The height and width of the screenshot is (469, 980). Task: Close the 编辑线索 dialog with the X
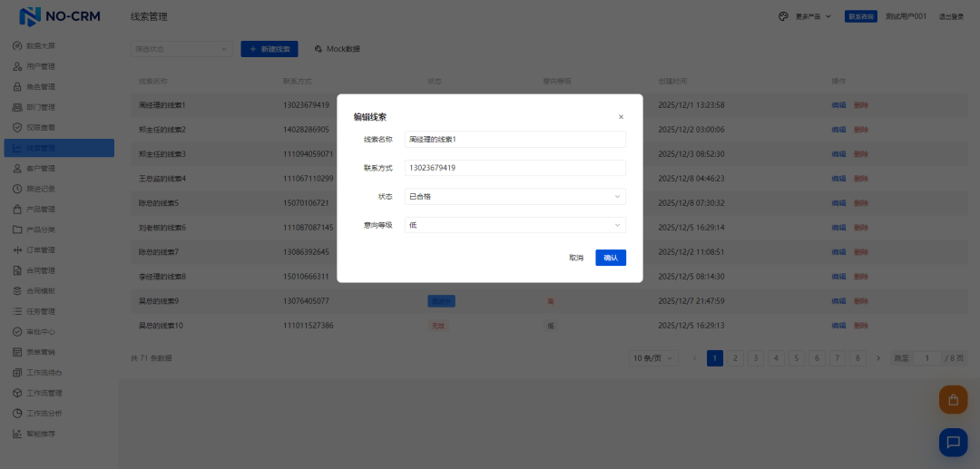coord(621,117)
